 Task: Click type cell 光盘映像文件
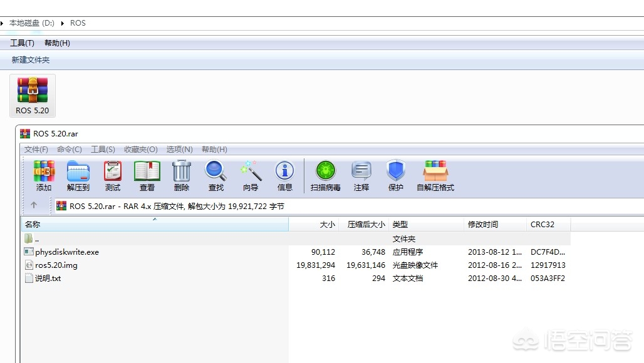click(x=415, y=265)
